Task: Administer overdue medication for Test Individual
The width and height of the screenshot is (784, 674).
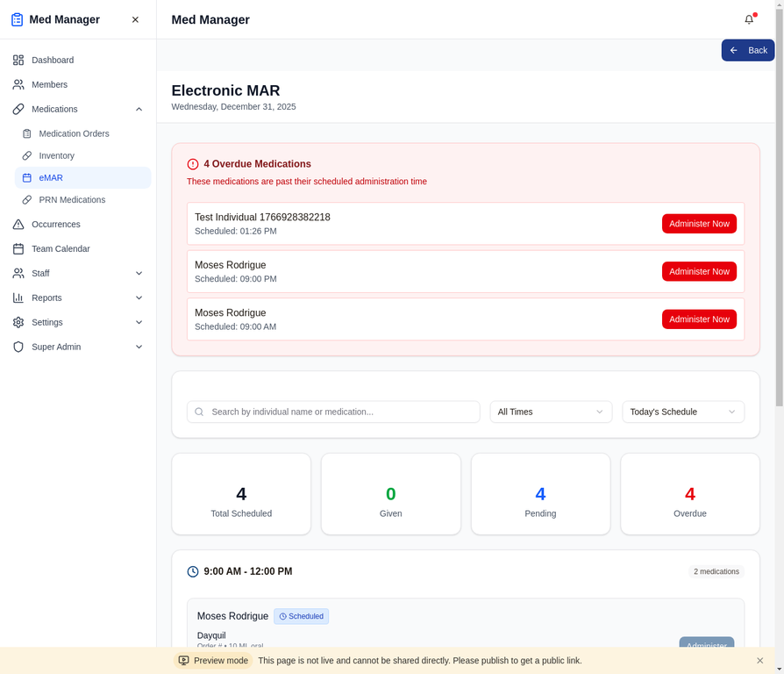Action: pos(699,223)
